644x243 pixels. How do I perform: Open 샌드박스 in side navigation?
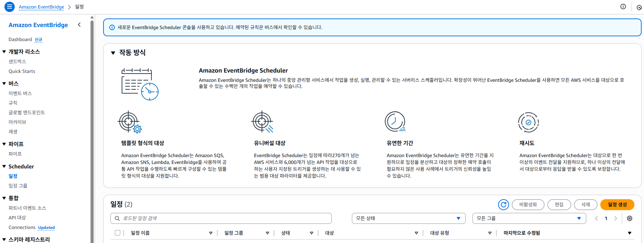pyautogui.click(x=17, y=62)
